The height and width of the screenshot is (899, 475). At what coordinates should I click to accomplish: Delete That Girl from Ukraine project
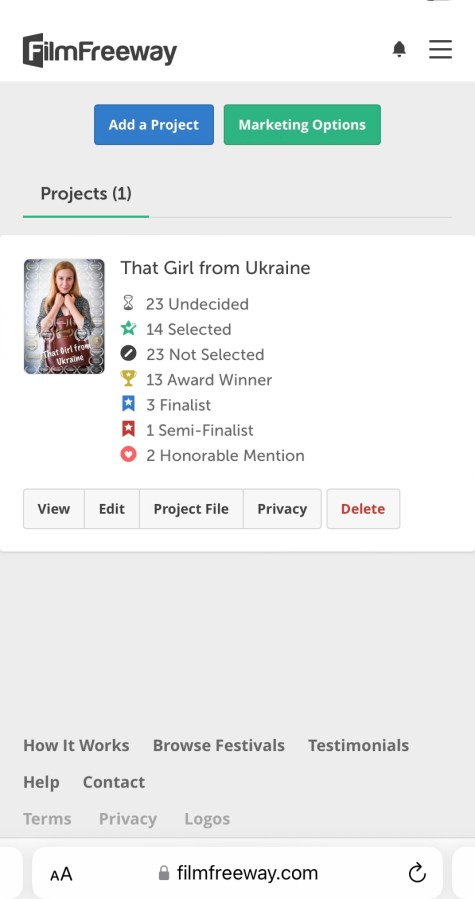coord(363,509)
